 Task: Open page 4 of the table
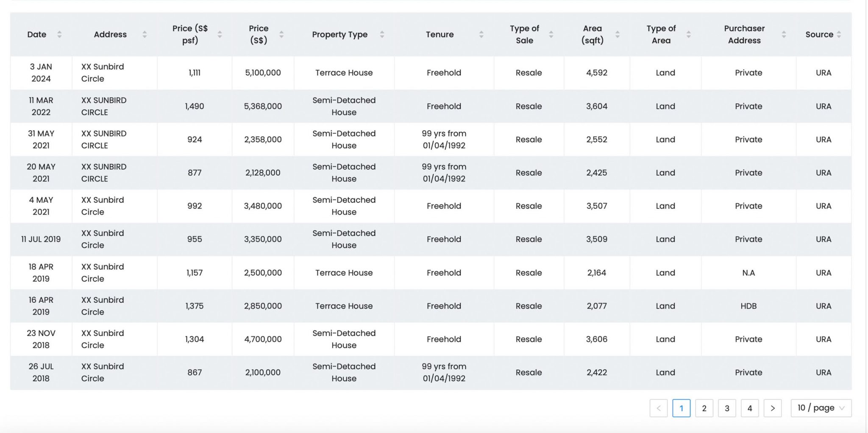point(750,408)
